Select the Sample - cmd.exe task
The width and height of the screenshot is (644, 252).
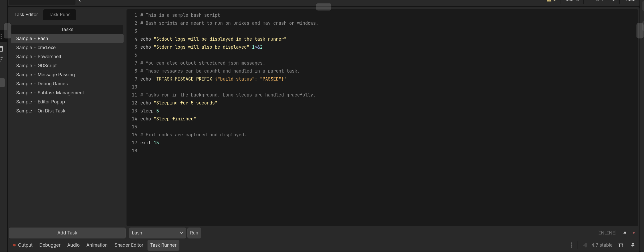(x=67, y=48)
